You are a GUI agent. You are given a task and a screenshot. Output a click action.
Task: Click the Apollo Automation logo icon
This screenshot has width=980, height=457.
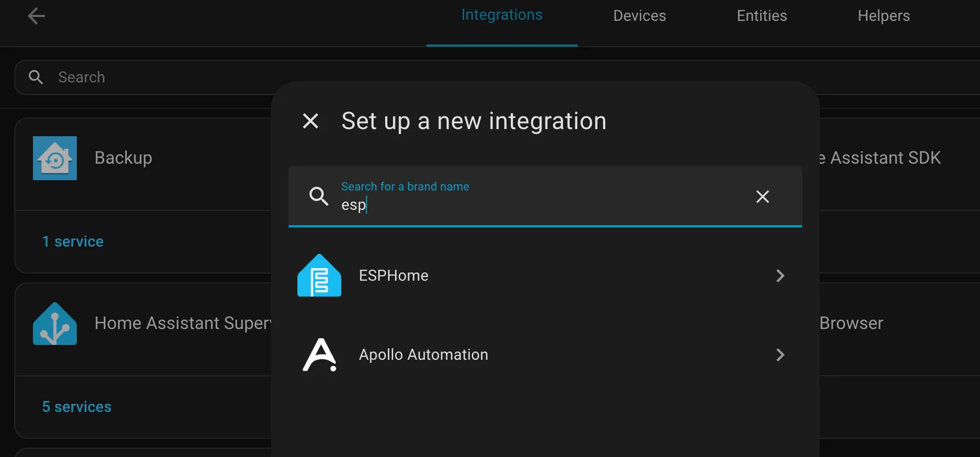319,355
